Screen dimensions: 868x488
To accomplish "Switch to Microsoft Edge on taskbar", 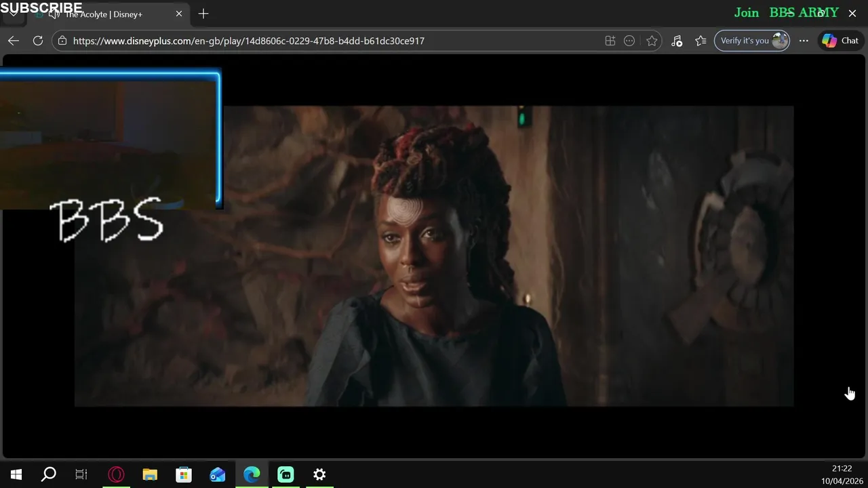I will tap(252, 474).
